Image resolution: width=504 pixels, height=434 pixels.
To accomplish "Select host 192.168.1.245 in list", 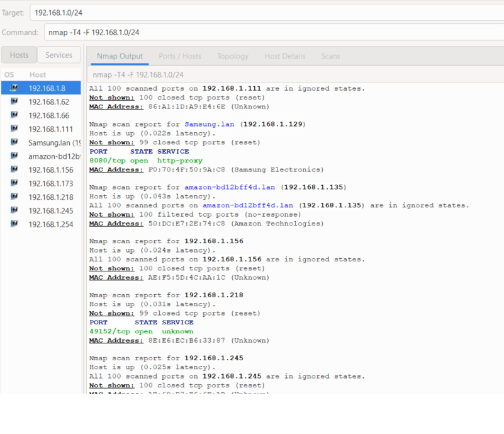I will tap(41, 210).
